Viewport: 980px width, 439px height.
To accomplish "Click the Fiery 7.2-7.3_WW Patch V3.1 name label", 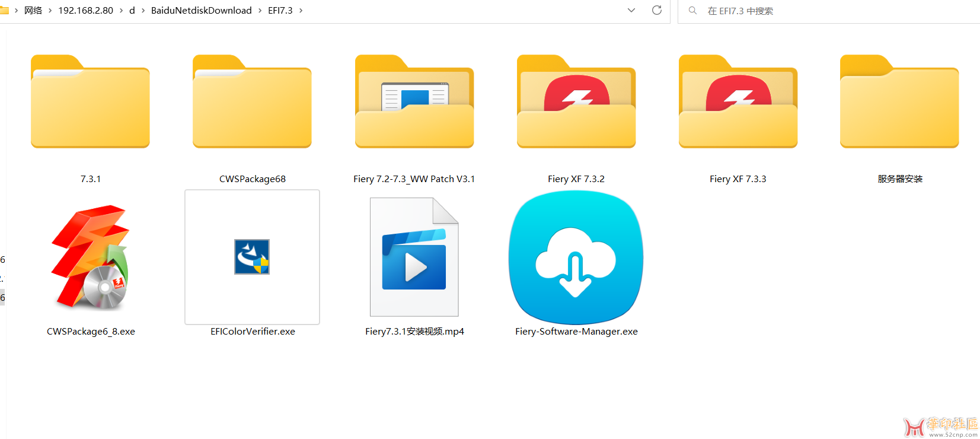I will tap(414, 179).
